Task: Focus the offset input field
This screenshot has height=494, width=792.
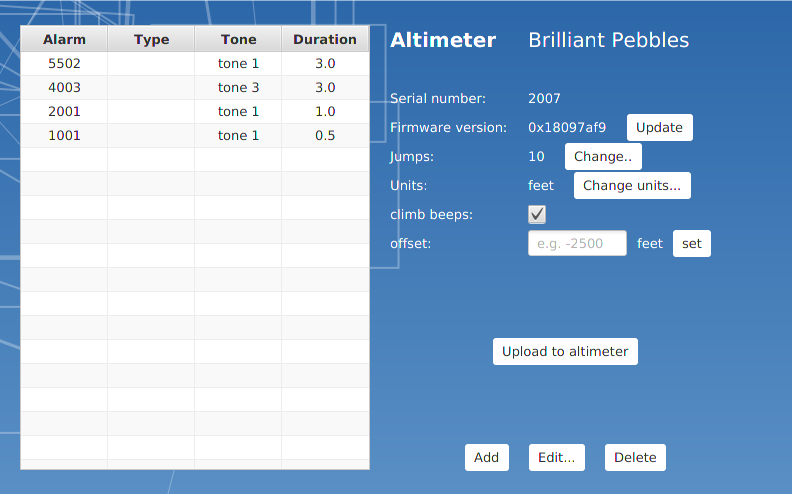Action: pos(577,244)
